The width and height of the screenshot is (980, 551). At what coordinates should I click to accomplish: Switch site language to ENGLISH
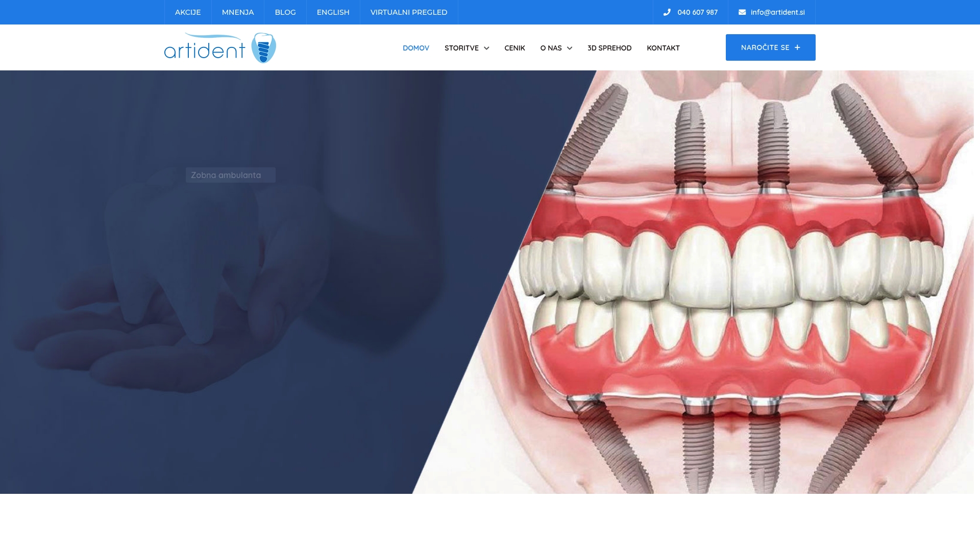pos(333,12)
